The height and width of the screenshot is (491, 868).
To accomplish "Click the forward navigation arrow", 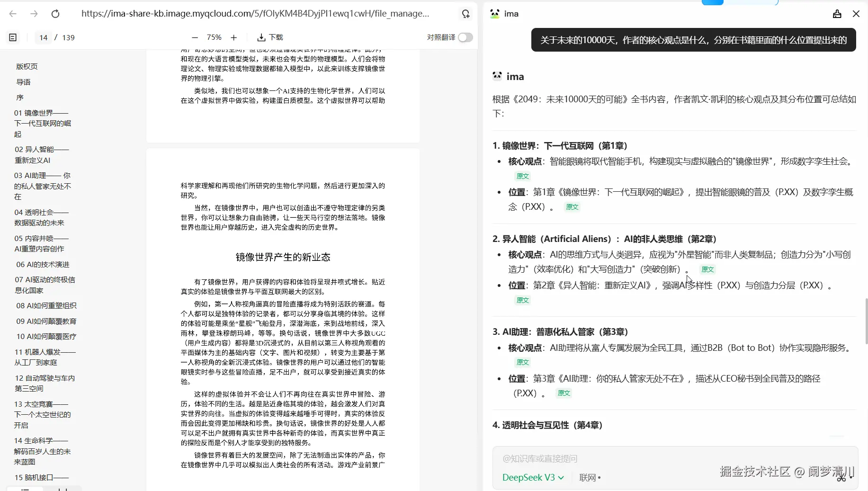I will [x=34, y=14].
